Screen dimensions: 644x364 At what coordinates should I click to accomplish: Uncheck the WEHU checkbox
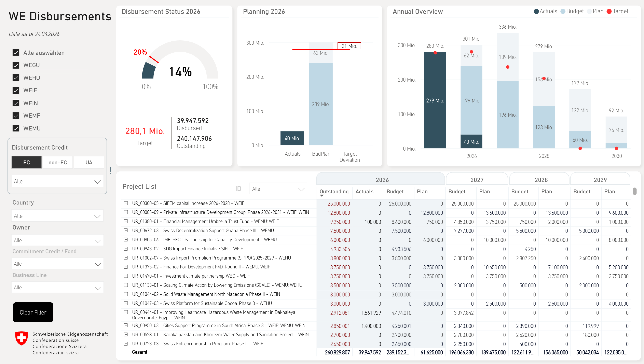pyautogui.click(x=16, y=78)
